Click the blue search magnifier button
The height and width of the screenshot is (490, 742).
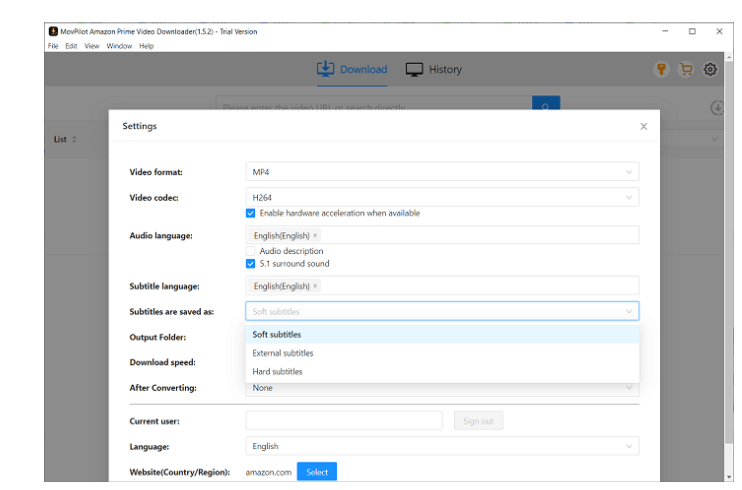click(546, 107)
